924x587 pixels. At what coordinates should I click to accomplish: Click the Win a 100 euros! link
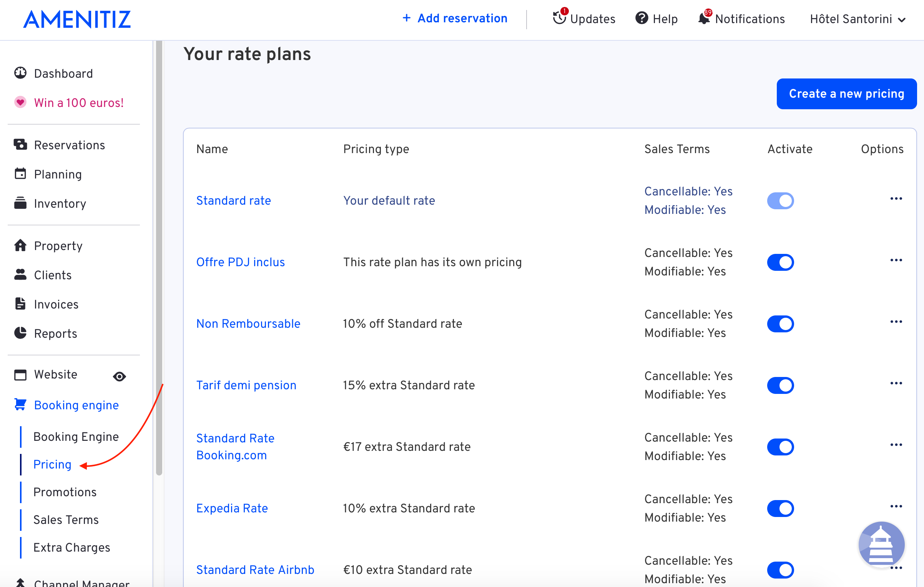point(79,103)
